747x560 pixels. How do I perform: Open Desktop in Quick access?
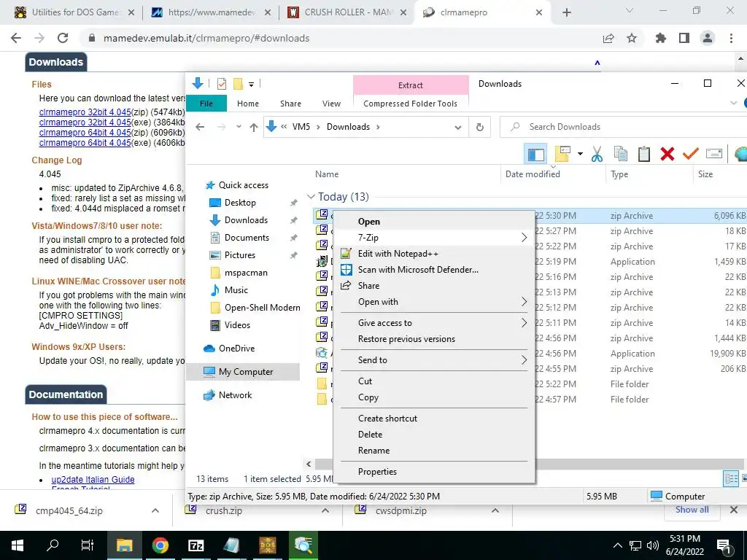[x=240, y=203]
